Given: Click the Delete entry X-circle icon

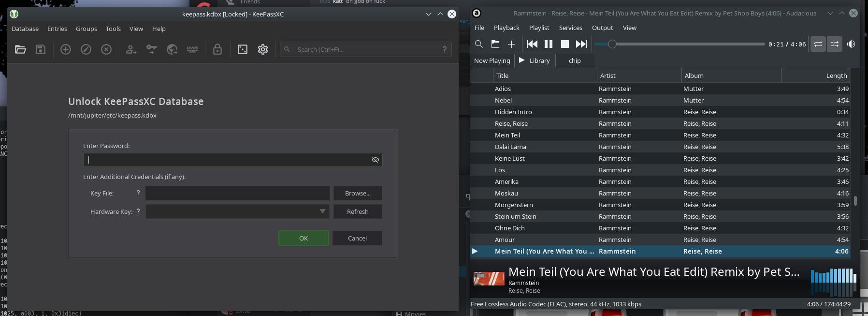Looking at the screenshot, I should (106, 49).
